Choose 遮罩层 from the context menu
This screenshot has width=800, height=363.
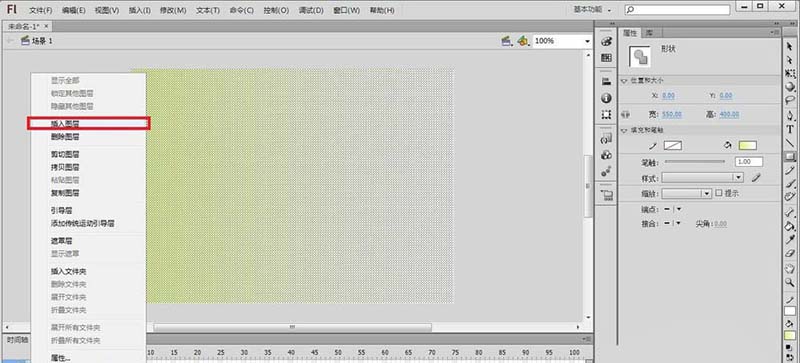click(88, 240)
